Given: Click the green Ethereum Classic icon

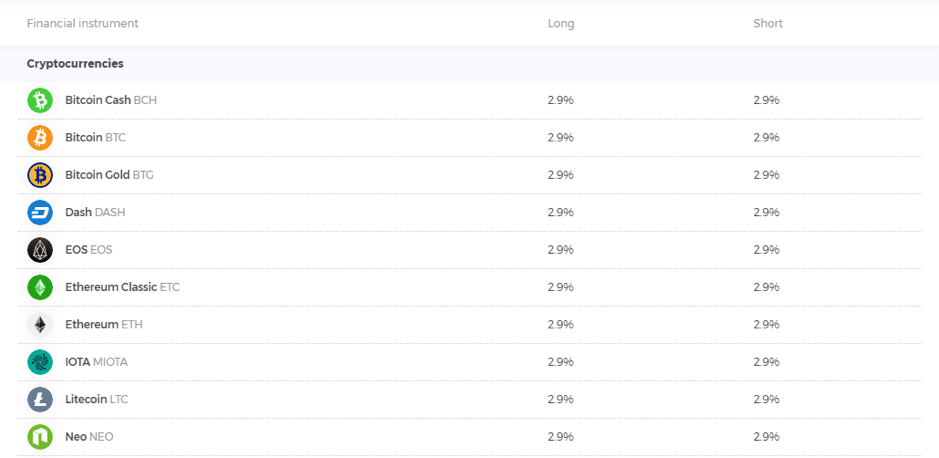Looking at the screenshot, I should pos(40,287).
